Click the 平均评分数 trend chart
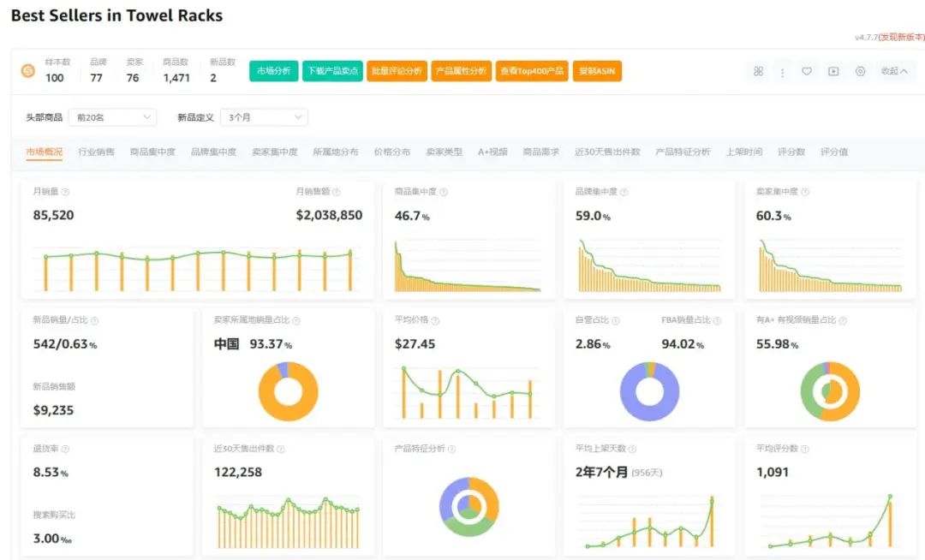This screenshot has height=560, width=925. coord(830,521)
